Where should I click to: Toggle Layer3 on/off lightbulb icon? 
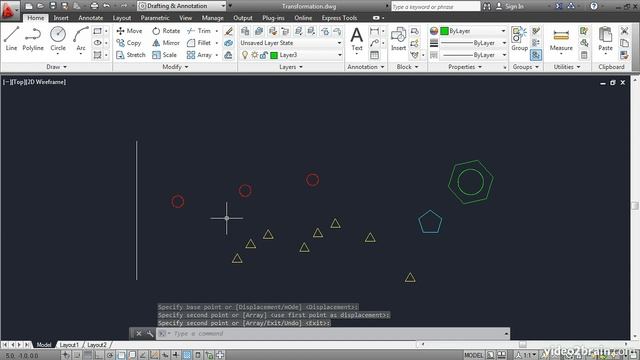click(x=245, y=55)
